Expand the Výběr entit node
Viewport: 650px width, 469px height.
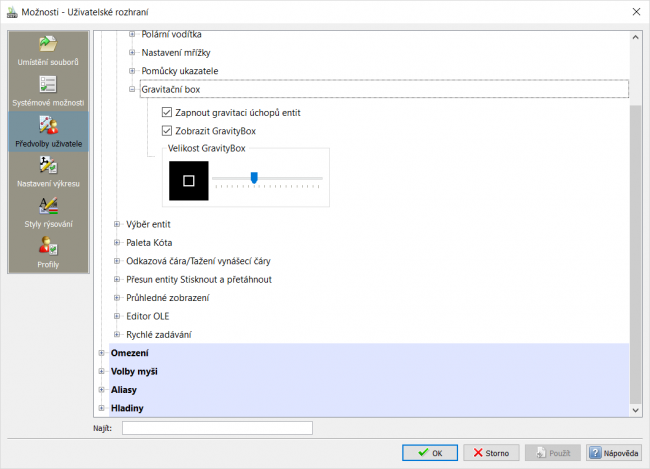click(117, 224)
